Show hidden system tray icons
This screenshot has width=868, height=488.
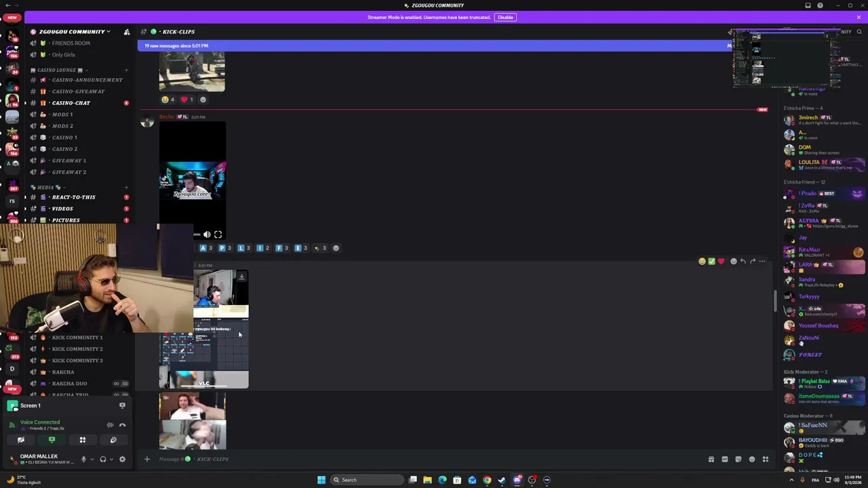pos(791,480)
